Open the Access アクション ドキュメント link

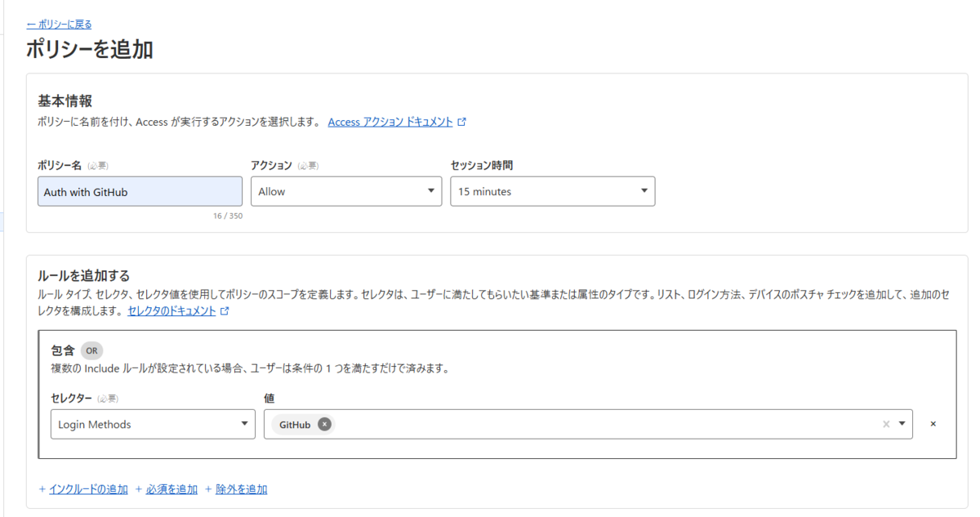click(390, 122)
